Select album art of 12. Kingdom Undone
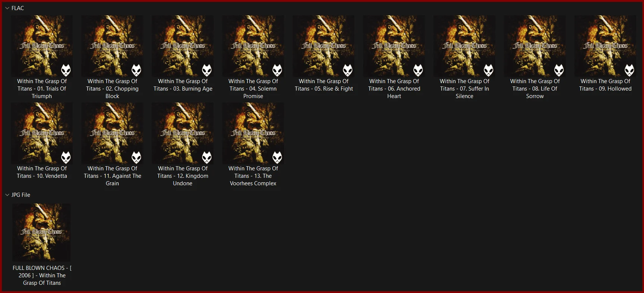This screenshot has height=293, width=644. [183, 133]
